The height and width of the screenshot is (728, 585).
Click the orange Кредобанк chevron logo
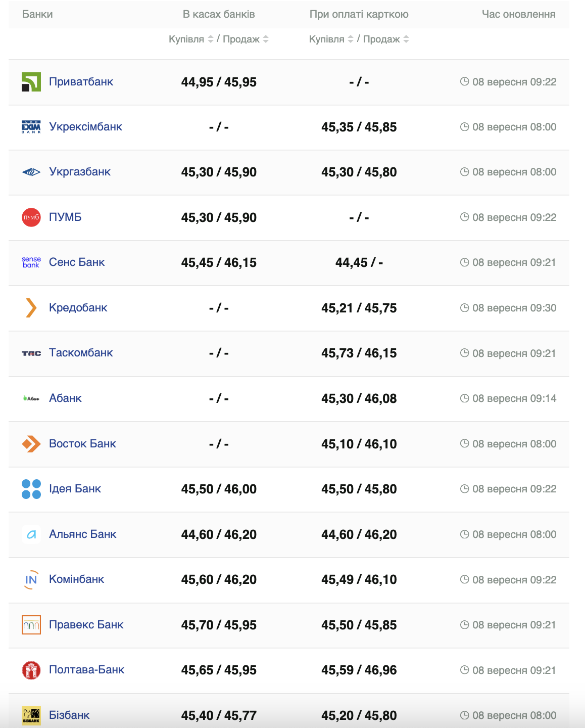(x=31, y=308)
